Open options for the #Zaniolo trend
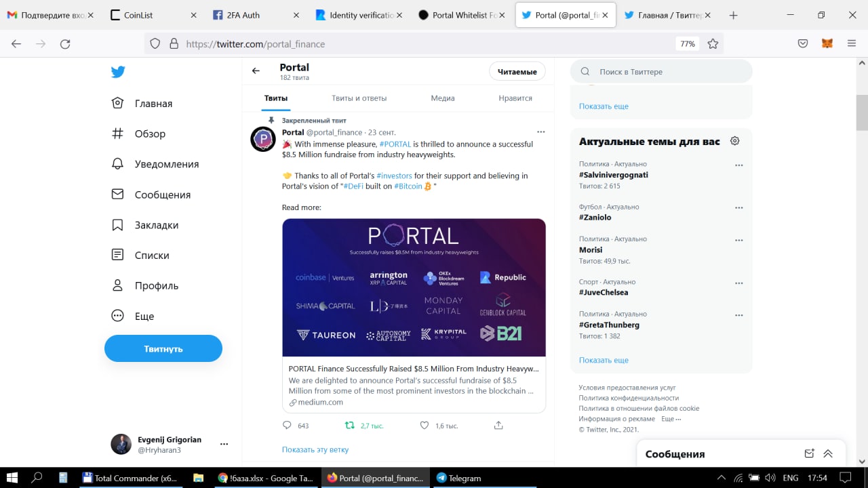The width and height of the screenshot is (868, 488). 739,208
